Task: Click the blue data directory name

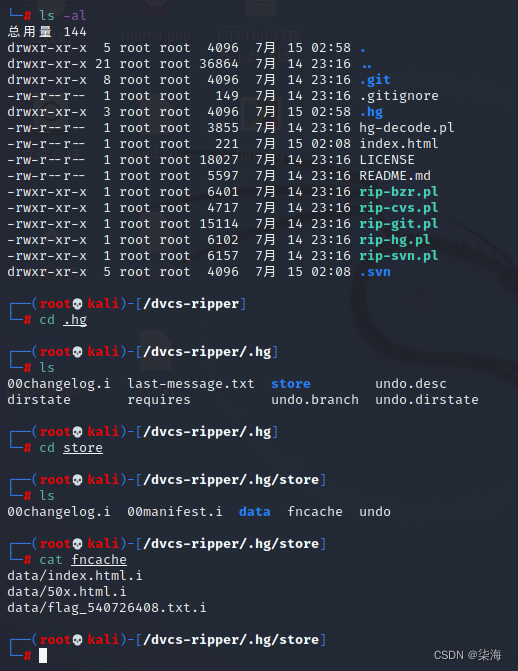Action: (255, 512)
